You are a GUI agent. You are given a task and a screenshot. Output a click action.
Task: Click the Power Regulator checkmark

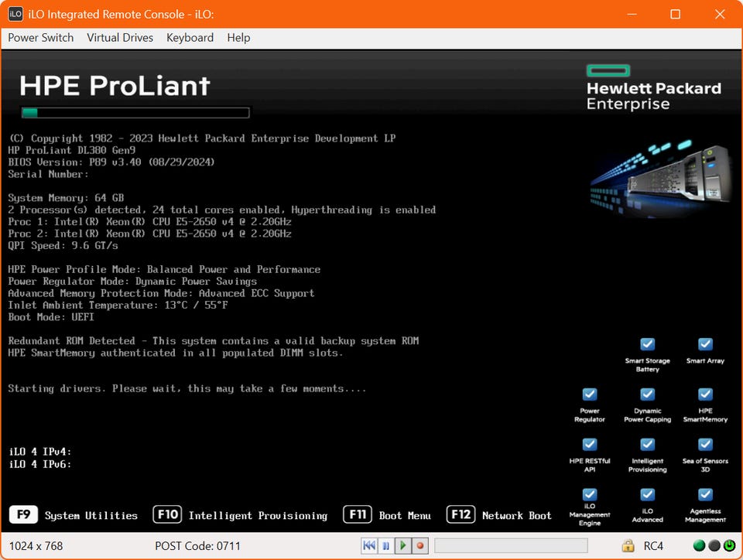click(590, 394)
